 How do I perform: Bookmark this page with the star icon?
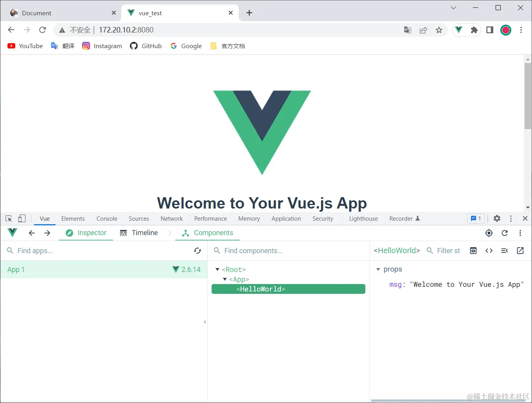[x=439, y=30]
